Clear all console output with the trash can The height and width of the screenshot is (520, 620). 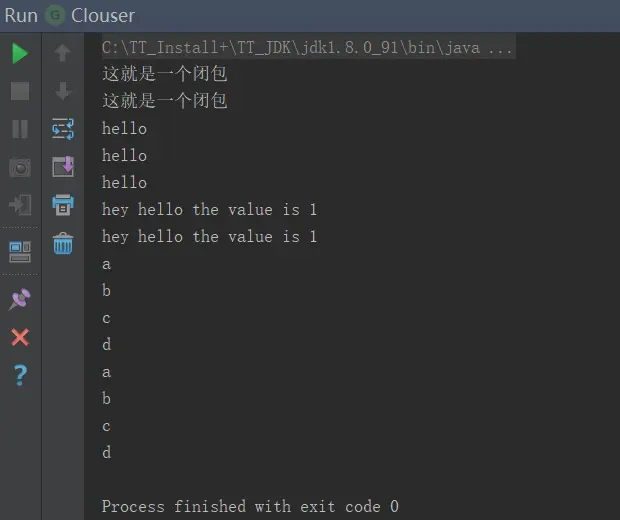pos(63,243)
